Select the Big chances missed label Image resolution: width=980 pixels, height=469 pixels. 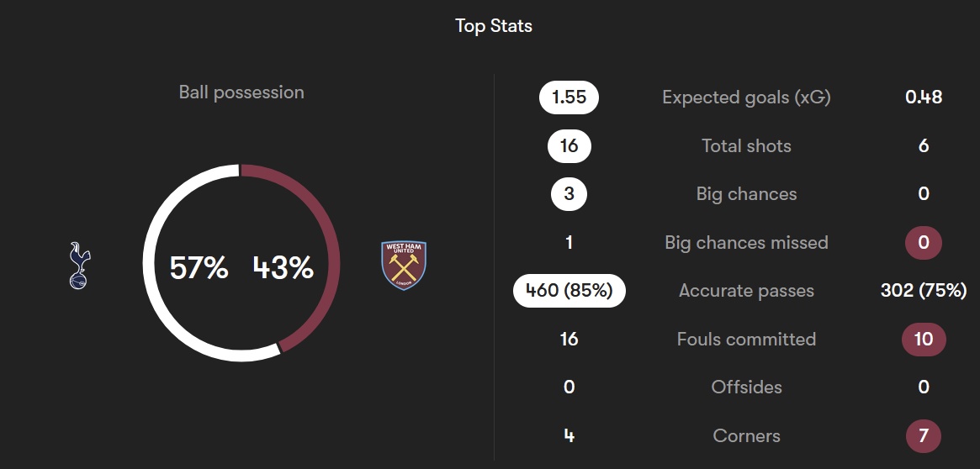746,243
